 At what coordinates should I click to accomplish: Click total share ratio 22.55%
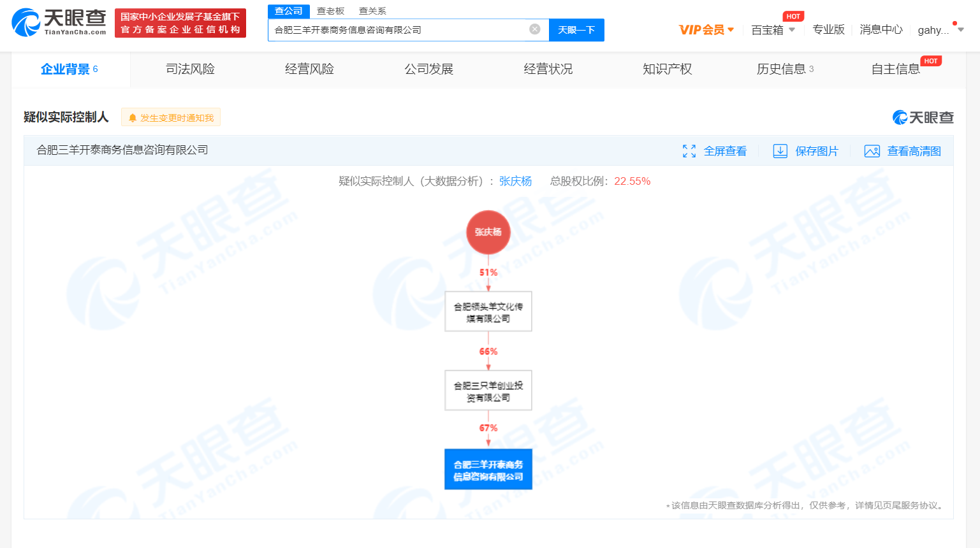[632, 181]
